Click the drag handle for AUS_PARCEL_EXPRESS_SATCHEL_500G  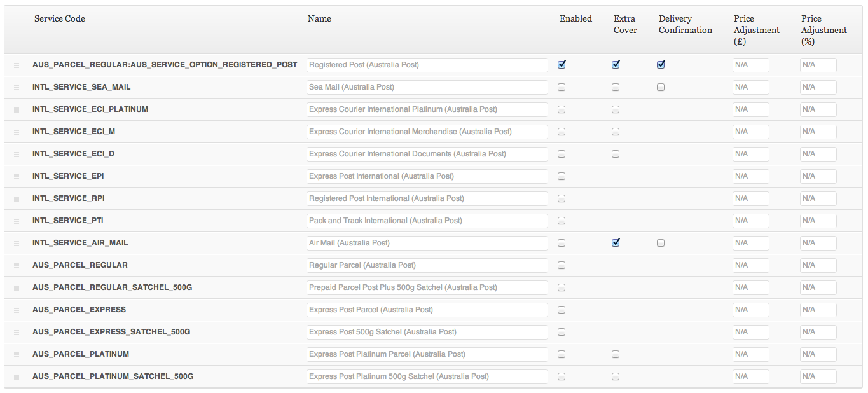17,333
